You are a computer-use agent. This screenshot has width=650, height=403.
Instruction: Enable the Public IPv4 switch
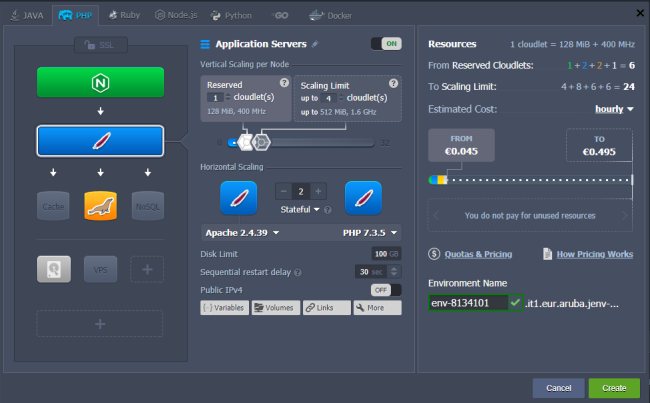tap(380, 289)
